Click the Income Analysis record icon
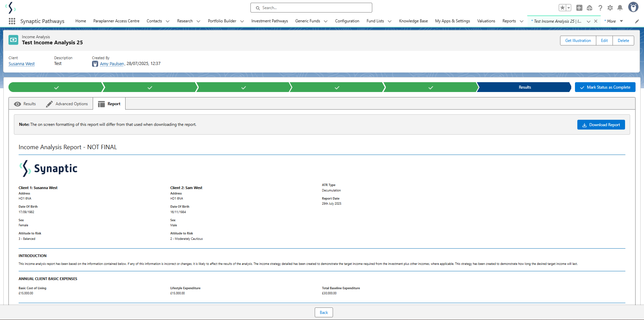644x320 pixels. (x=14, y=40)
